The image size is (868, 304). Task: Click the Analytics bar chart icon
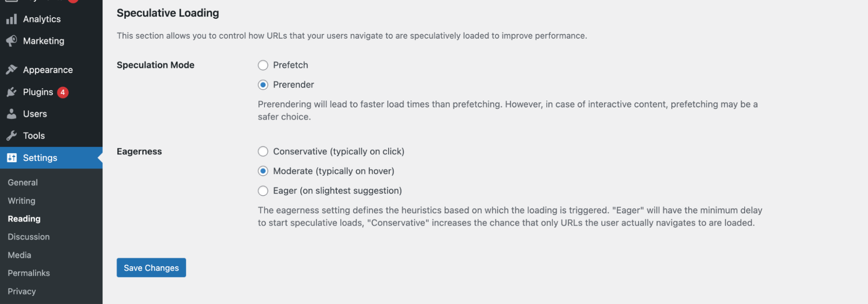12,19
